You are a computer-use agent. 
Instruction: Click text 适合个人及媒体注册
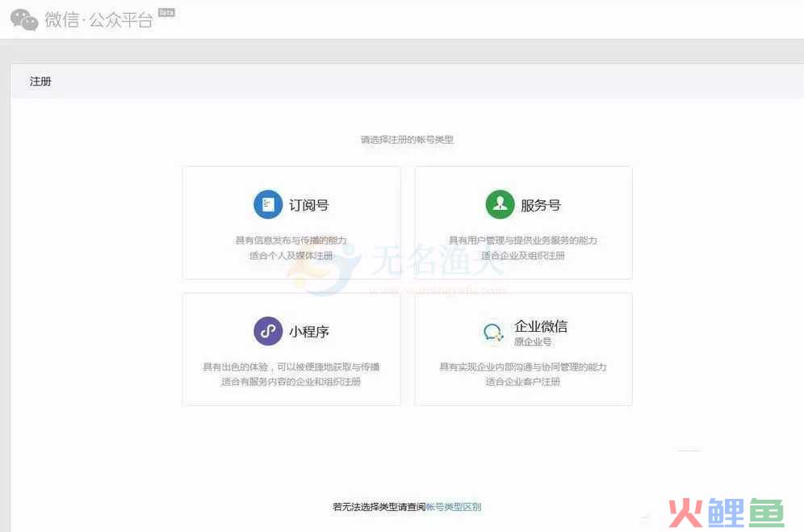291,255
